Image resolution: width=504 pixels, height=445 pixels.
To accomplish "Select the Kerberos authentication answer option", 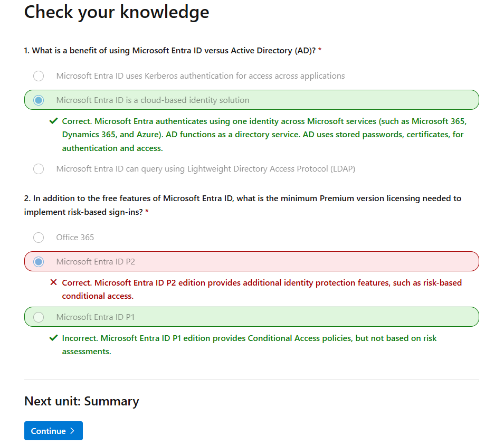I will (x=38, y=75).
